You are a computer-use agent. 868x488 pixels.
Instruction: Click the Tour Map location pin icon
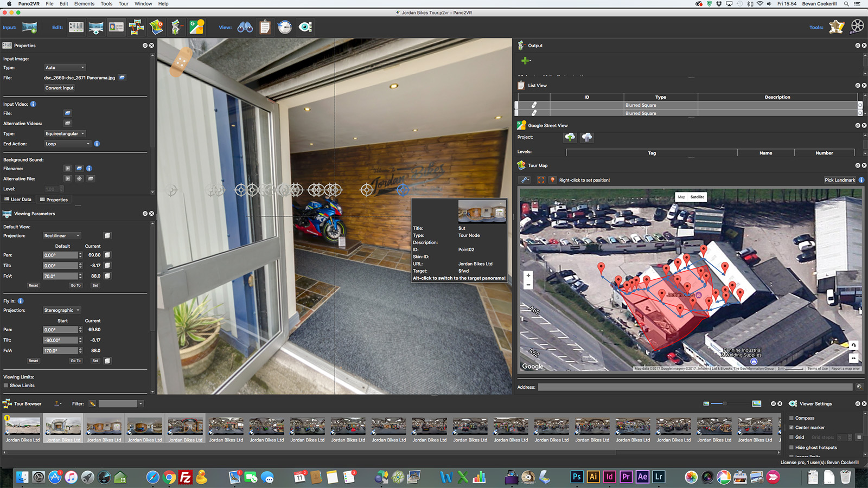tap(553, 180)
